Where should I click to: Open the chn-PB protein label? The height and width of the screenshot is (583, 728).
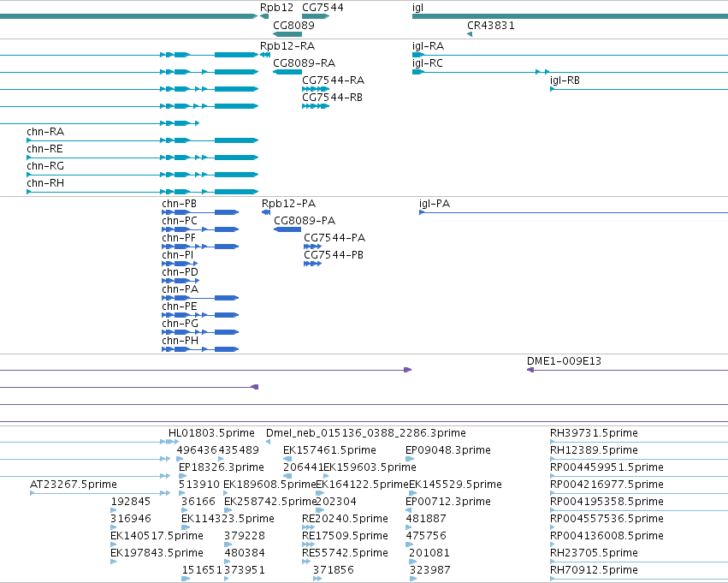(x=179, y=204)
